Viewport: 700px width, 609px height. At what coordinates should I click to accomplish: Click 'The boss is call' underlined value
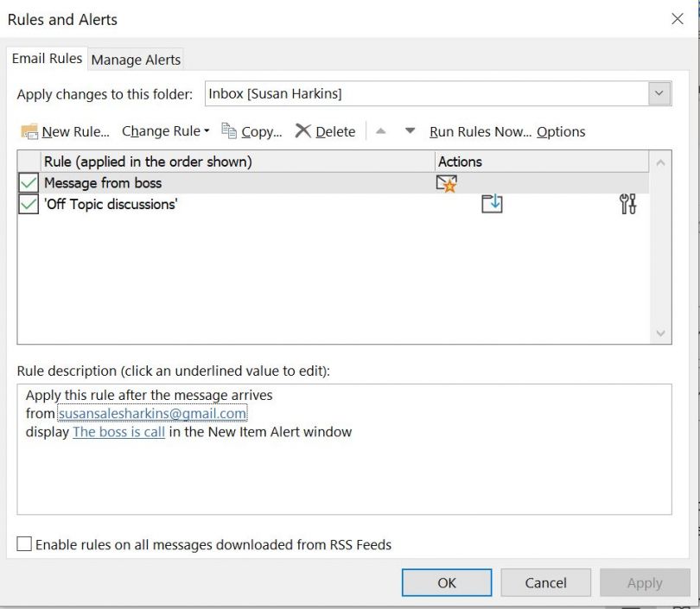(118, 432)
